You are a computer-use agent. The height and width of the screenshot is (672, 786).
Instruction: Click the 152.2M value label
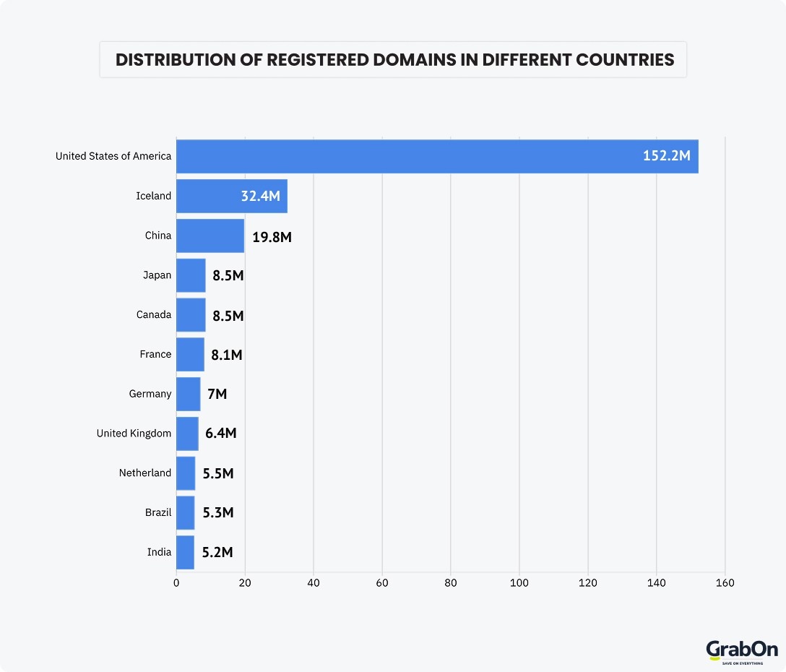pyautogui.click(x=667, y=155)
